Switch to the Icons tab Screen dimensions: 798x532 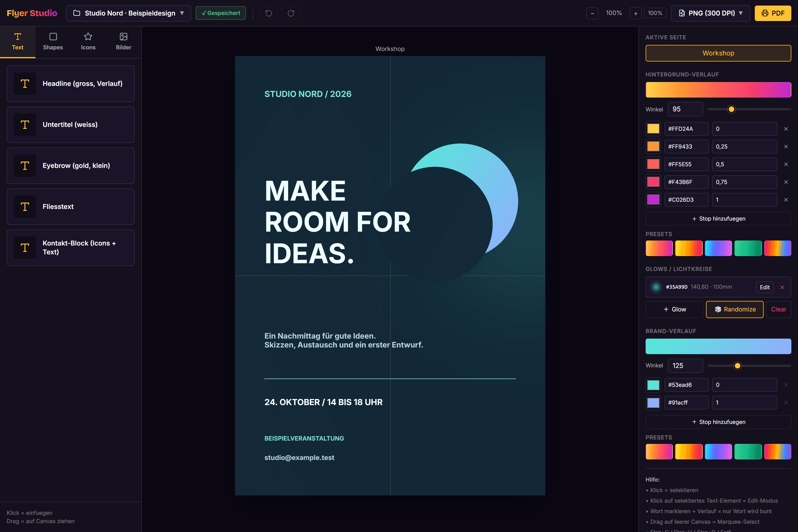coord(88,42)
